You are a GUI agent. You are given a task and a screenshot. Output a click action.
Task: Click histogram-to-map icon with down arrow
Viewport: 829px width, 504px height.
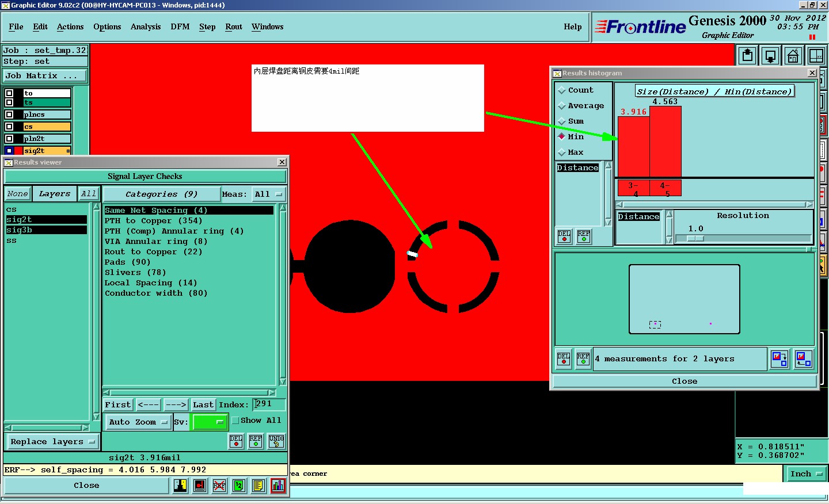[x=779, y=359]
